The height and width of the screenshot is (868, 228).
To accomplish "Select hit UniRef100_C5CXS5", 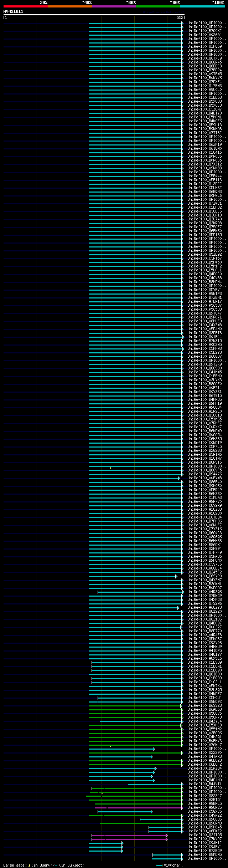I will tap(204, 812).
